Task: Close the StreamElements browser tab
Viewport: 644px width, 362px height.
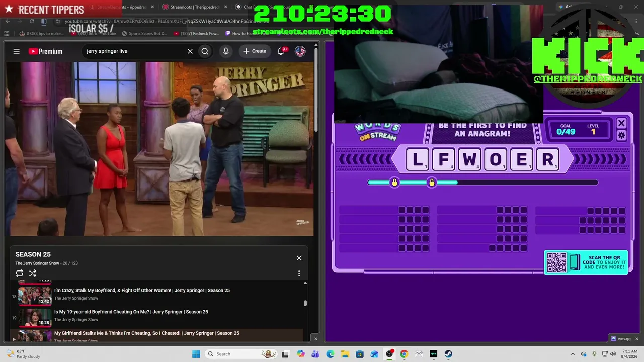Action: [x=153, y=7]
